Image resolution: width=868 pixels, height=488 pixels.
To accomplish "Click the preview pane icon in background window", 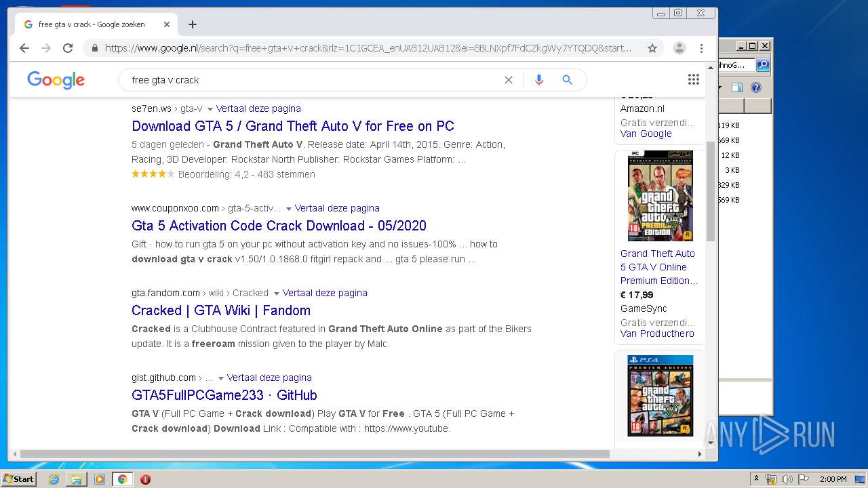I will pos(737,87).
